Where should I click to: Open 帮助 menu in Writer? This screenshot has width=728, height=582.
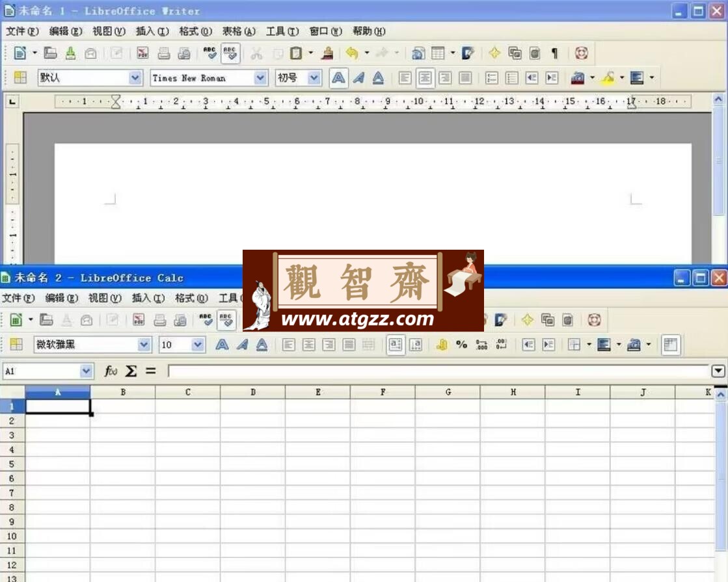pyautogui.click(x=369, y=31)
